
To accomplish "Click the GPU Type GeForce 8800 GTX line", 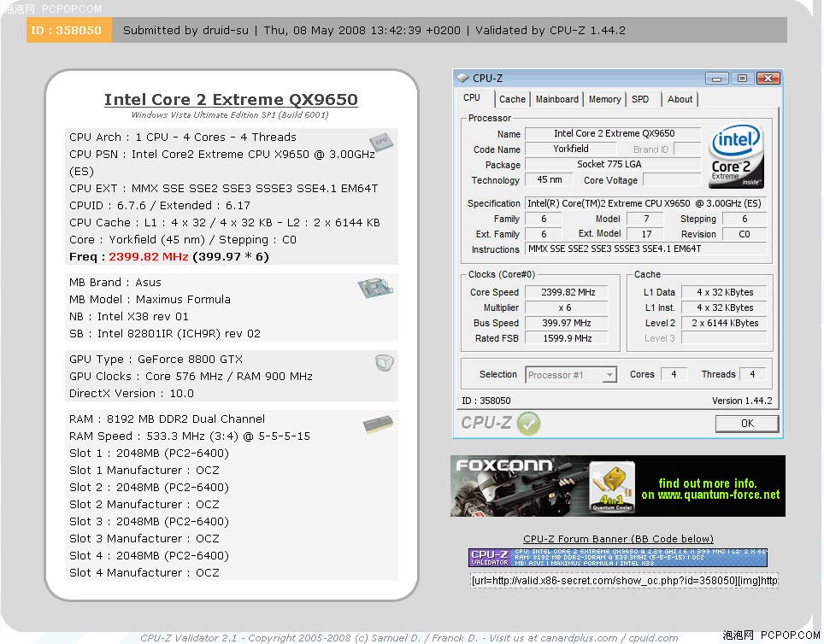I will (x=156, y=360).
